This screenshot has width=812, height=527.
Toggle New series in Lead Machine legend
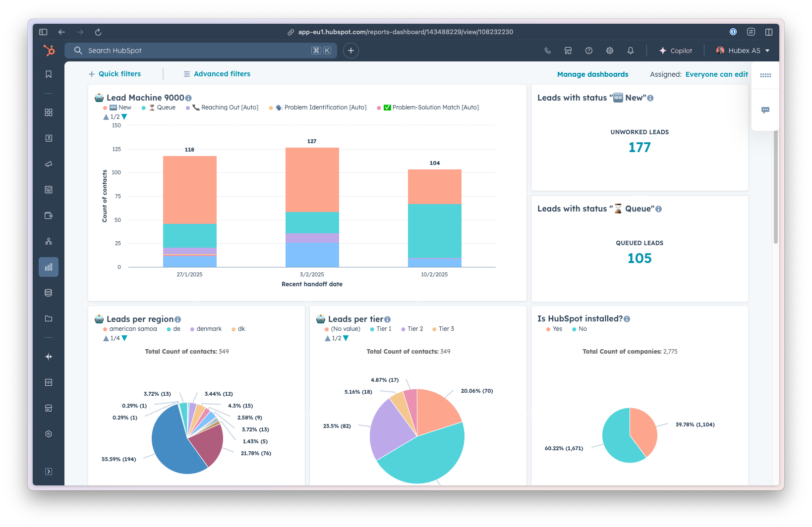[x=117, y=107]
